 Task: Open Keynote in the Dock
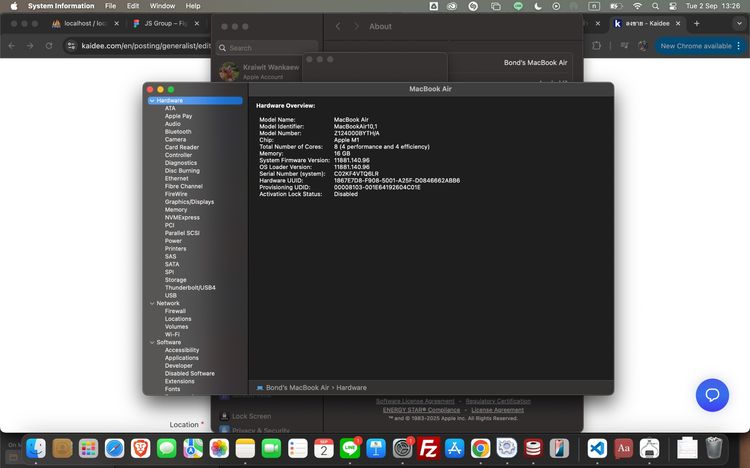376,448
